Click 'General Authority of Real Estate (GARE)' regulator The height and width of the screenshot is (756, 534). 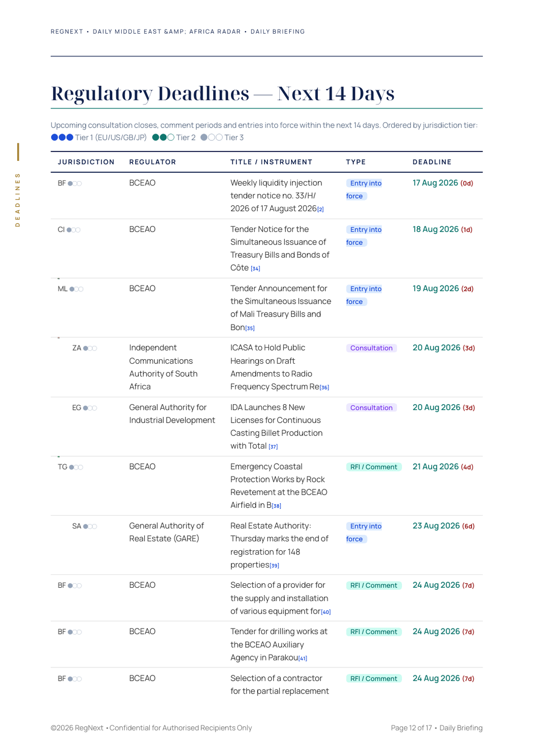pos(166,532)
